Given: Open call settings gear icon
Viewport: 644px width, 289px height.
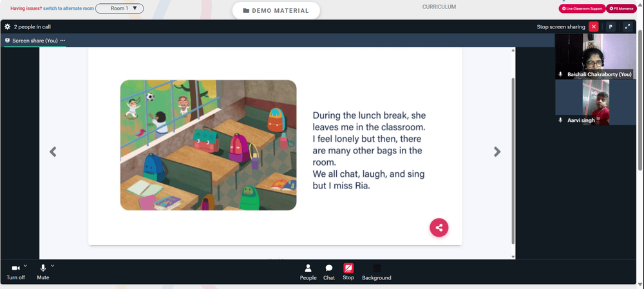Looking at the screenshot, I should click(x=7, y=26).
